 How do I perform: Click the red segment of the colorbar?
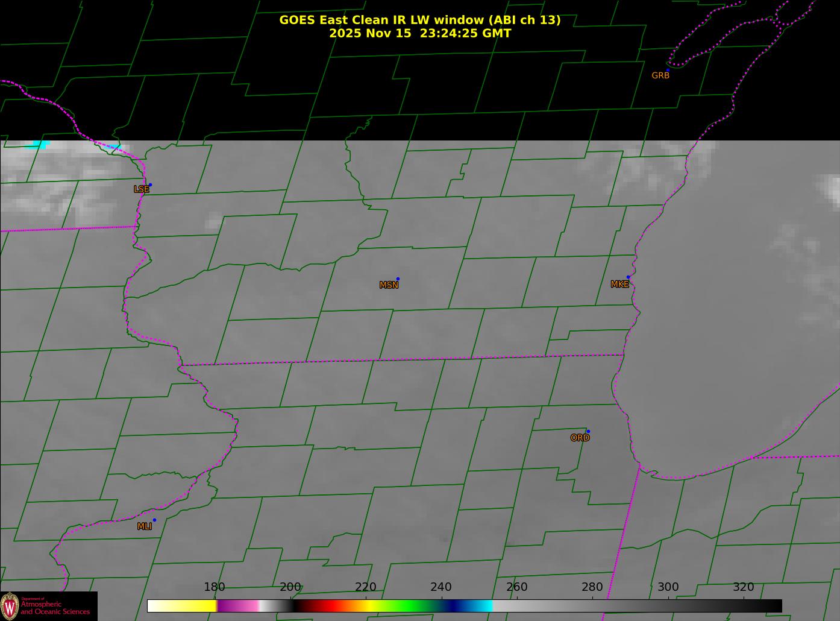coord(325,605)
